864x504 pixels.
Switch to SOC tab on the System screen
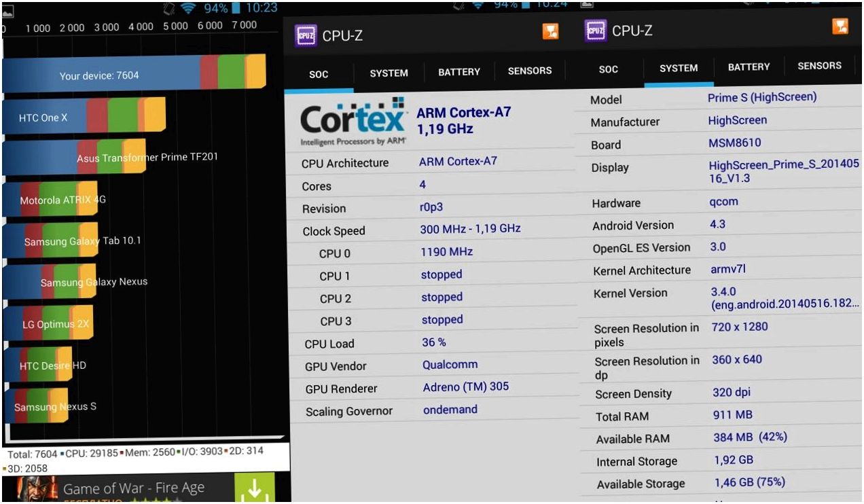(609, 69)
